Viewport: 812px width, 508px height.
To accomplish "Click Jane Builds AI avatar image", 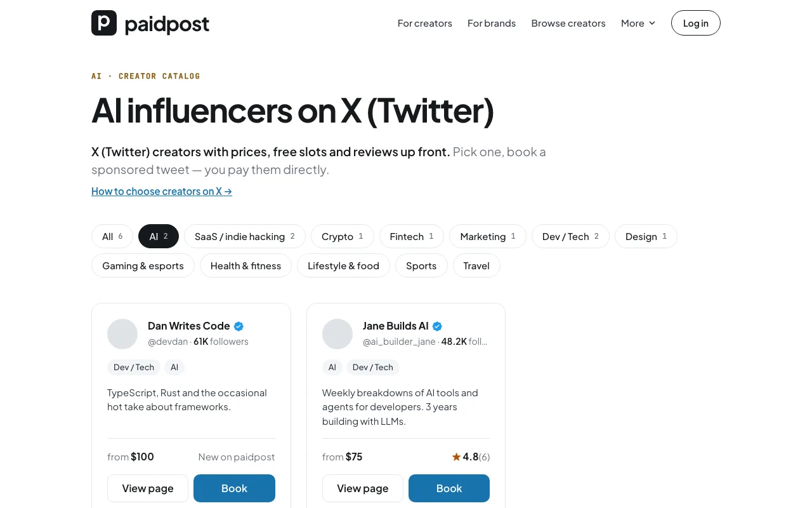I will (337, 334).
